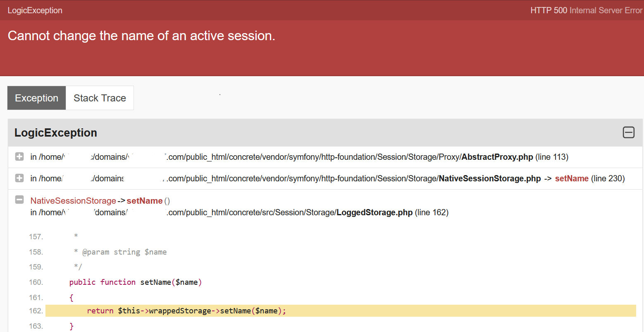Click the @param string $name comment line
The height and width of the screenshot is (332, 644).
pyautogui.click(x=120, y=252)
